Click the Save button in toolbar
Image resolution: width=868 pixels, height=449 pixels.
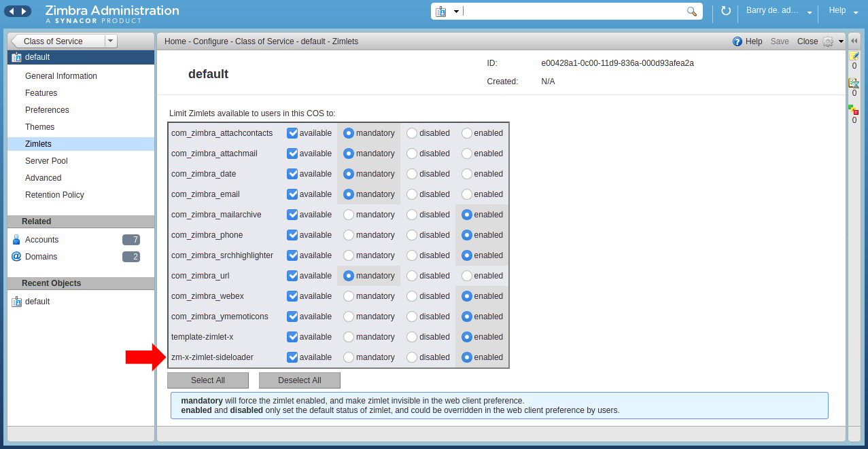pyautogui.click(x=780, y=41)
